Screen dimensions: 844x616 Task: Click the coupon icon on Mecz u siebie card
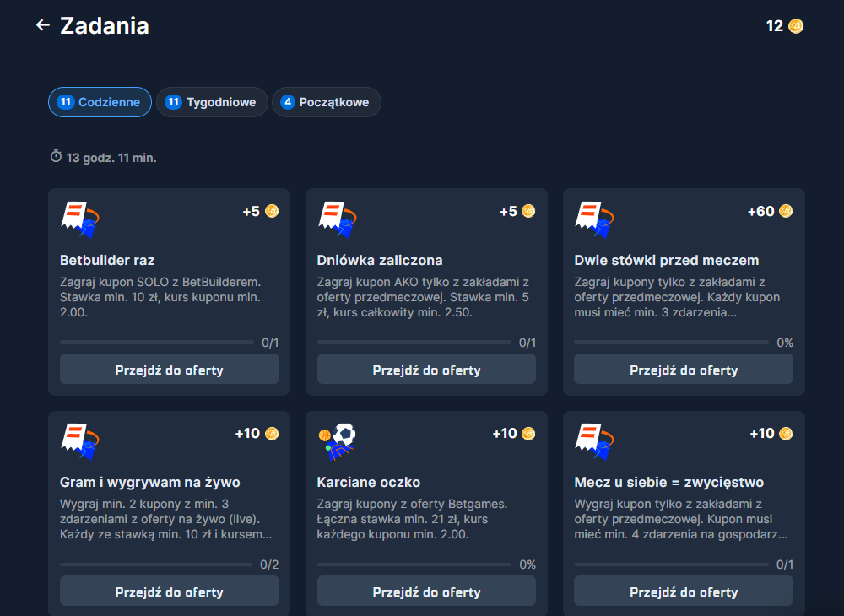click(594, 440)
